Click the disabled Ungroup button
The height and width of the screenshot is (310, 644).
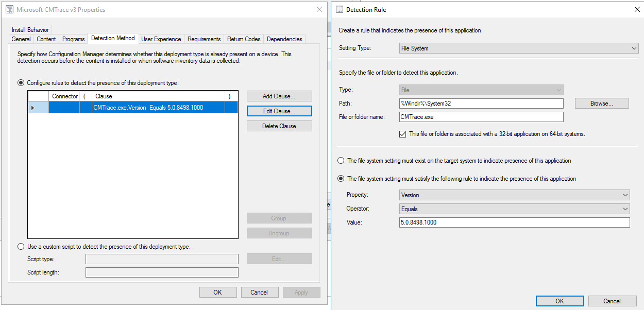pyautogui.click(x=279, y=233)
